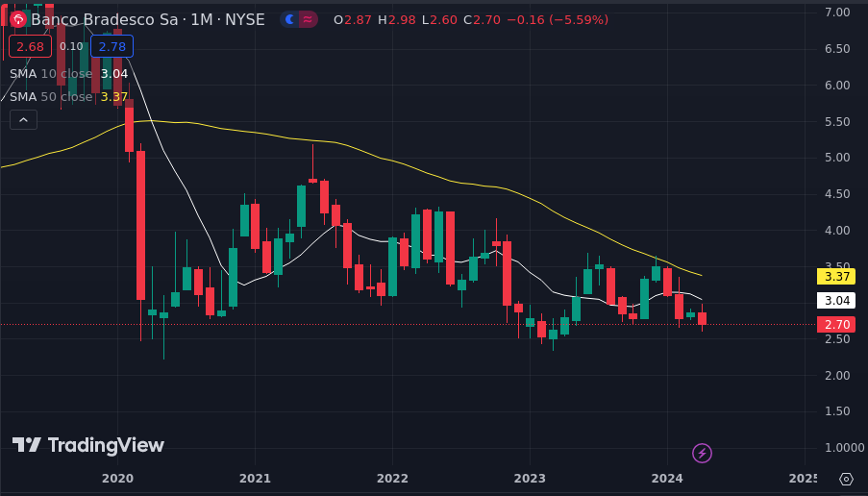This screenshot has height=496, width=868.
Task: Click the Banco Bradesco red logo icon
Action: point(18,20)
